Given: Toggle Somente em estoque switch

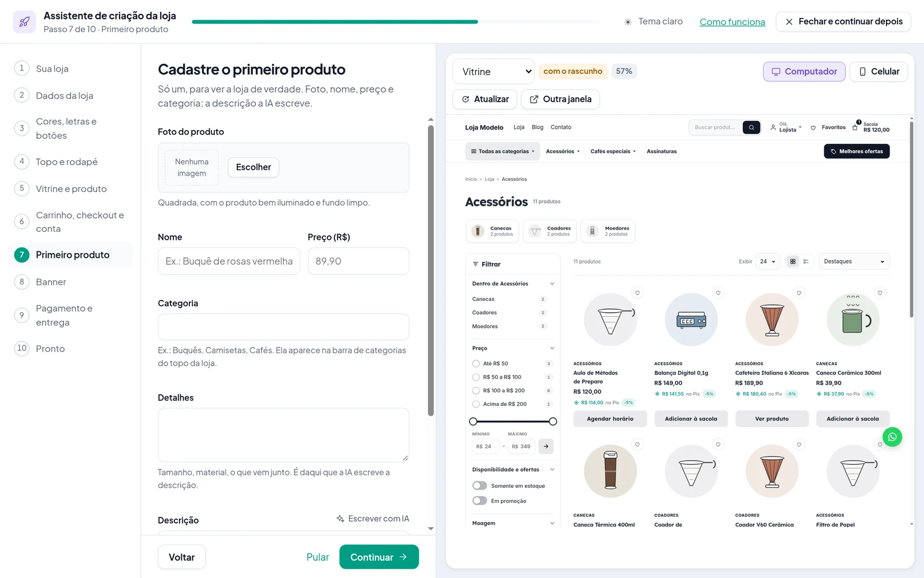Looking at the screenshot, I should click(x=479, y=486).
